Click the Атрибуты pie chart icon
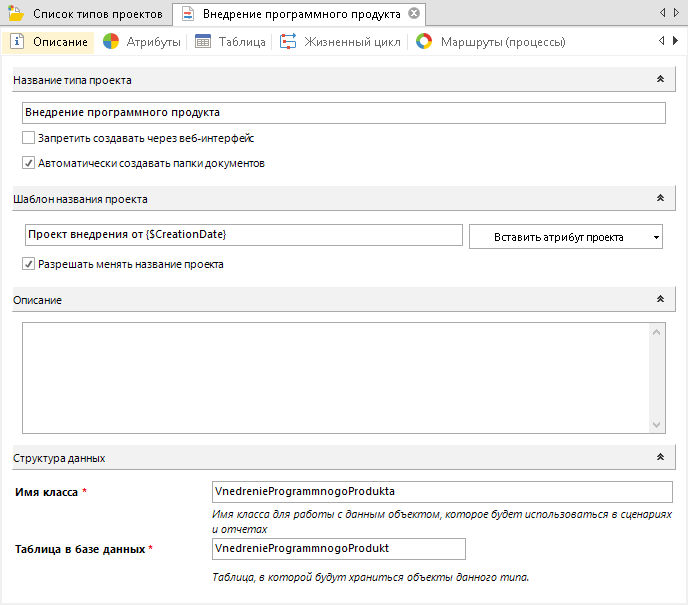Image resolution: width=688 pixels, height=605 pixels. click(111, 42)
